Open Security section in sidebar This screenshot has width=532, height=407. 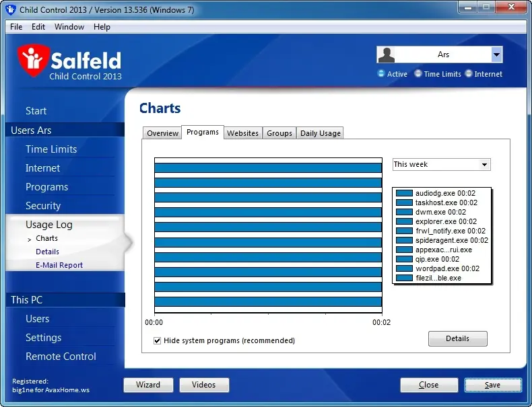43,206
